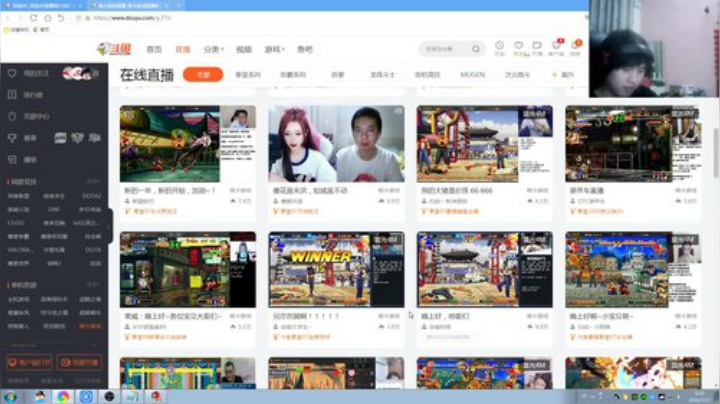Open the client download icon with badge
The width and height of the screenshot is (720, 404).
pos(556,47)
